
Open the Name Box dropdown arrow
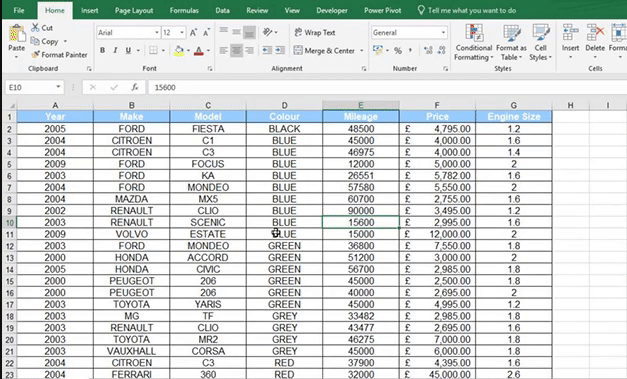[x=58, y=87]
